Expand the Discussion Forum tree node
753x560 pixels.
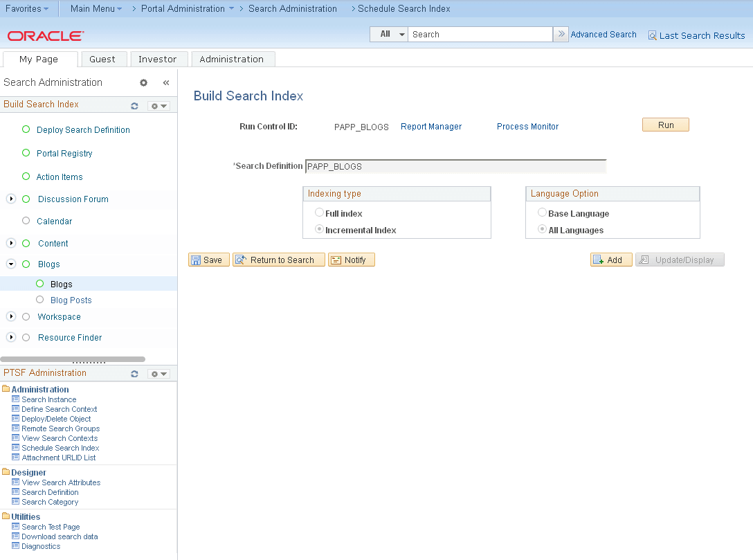point(10,199)
